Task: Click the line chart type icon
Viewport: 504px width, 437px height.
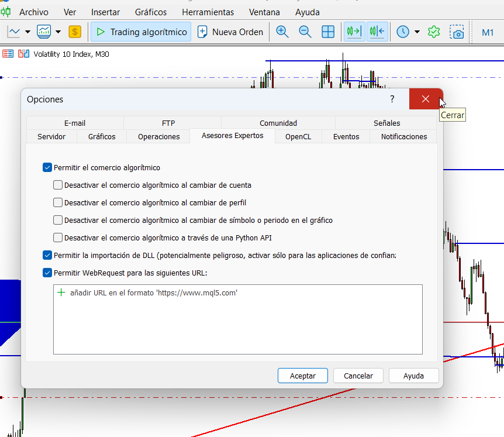Action: click(14, 32)
